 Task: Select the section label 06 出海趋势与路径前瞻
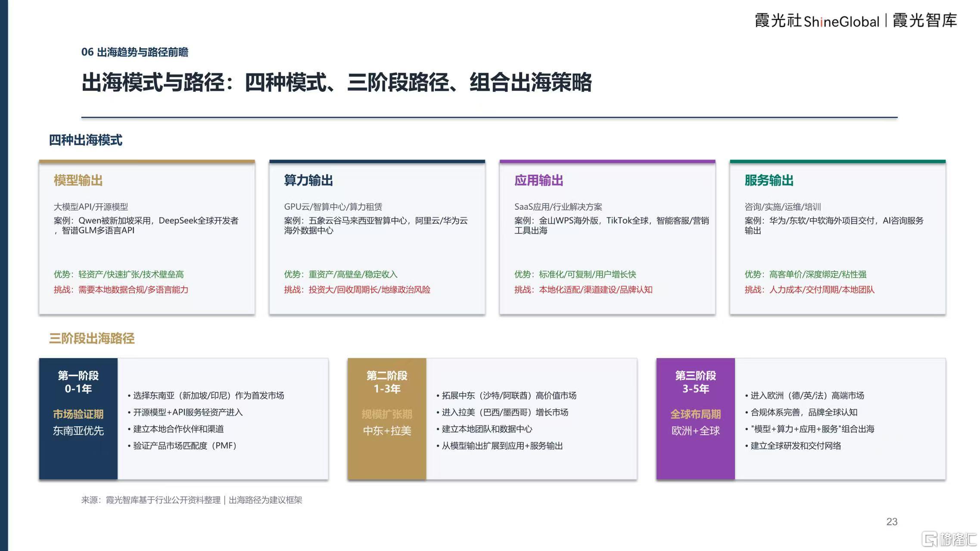click(135, 52)
